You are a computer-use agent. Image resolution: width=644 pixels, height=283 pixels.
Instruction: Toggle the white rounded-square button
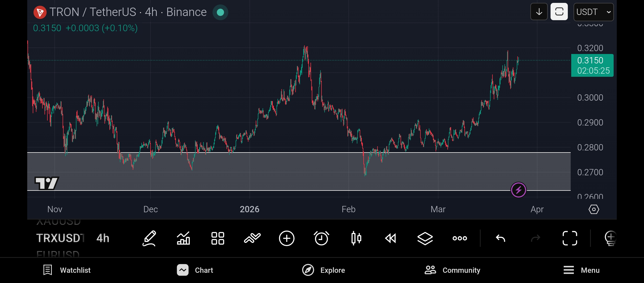[x=559, y=12]
